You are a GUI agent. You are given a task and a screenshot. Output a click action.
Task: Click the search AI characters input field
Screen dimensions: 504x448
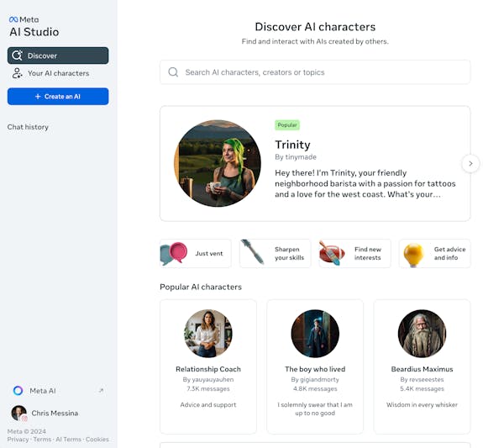coord(315,72)
